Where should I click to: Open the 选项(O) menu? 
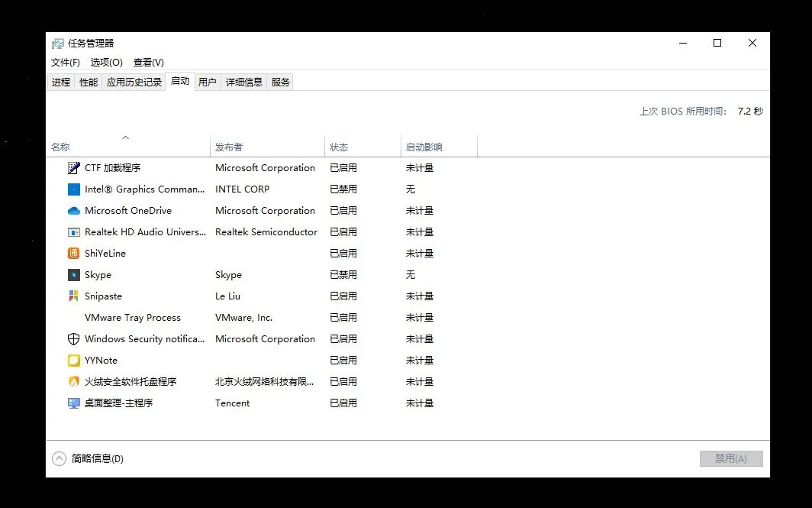[107, 62]
